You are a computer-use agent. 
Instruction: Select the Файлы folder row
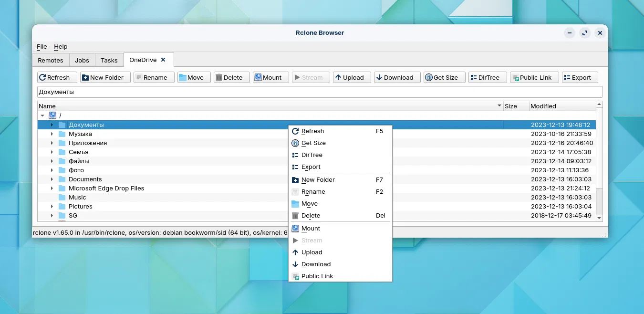(317, 161)
